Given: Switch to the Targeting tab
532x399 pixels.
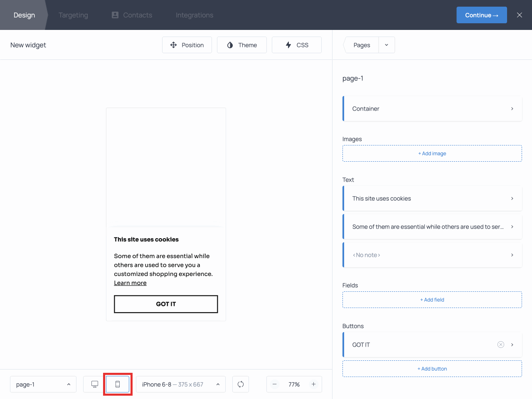Looking at the screenshot, I should (73, 15).
